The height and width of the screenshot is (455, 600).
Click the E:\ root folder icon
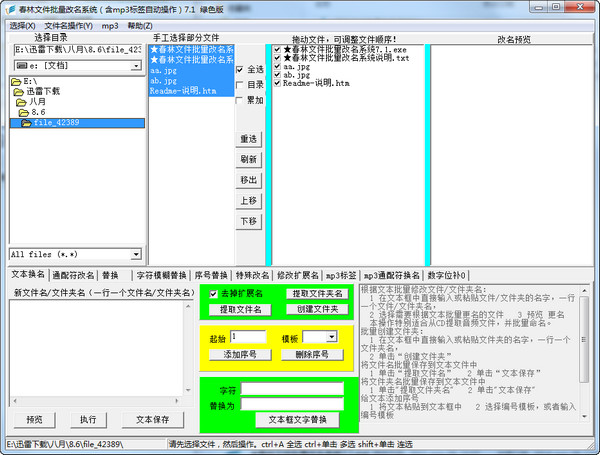(16, 81)
